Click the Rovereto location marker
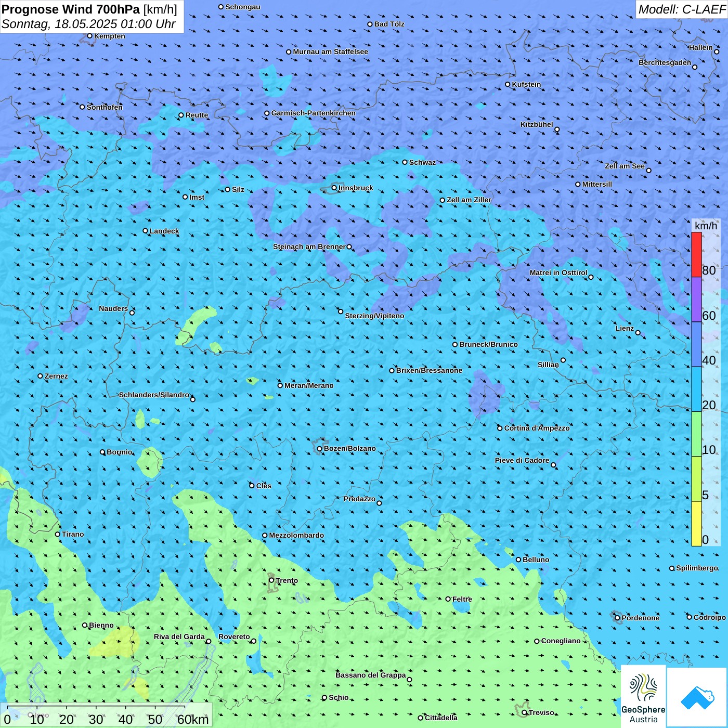The width and height of the screenshot is (728, 728). [254, 641]
